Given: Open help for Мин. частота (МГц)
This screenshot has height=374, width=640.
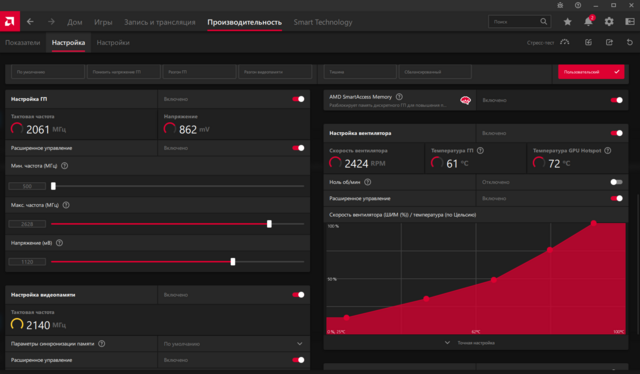Looking at the screenshot, I should point(64,166).
